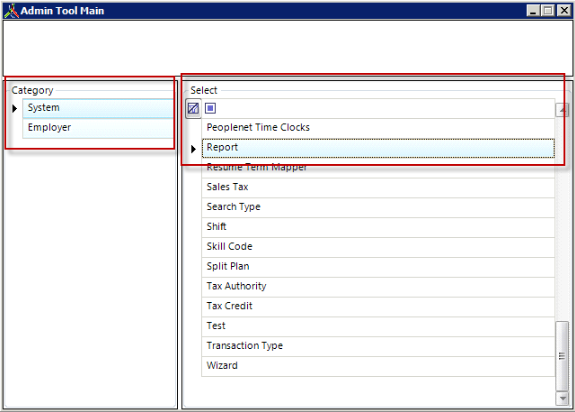
Task: Select the Skill Code row
Action: [378, 247]
